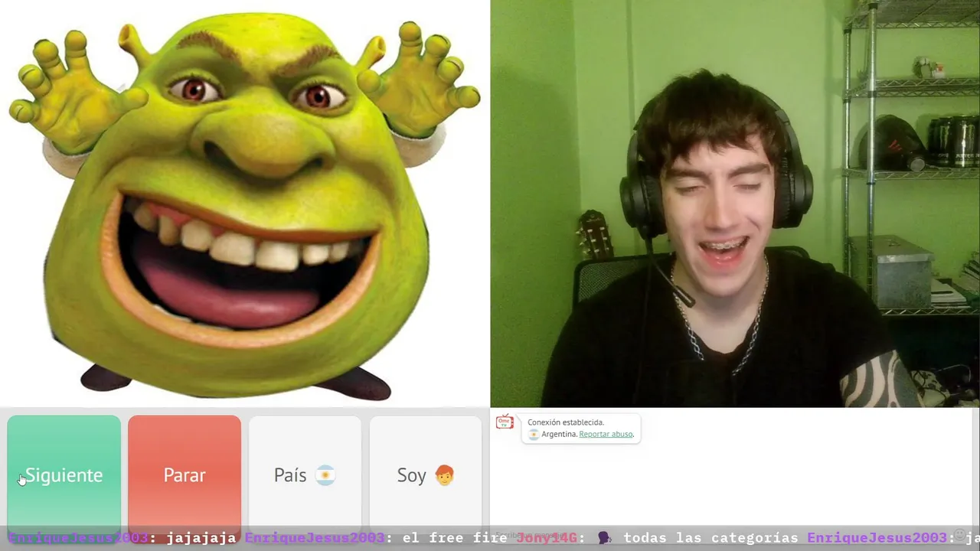Click the OmeTV logo icon in chat
Screen dimensions: 980x551
(505, 422)
